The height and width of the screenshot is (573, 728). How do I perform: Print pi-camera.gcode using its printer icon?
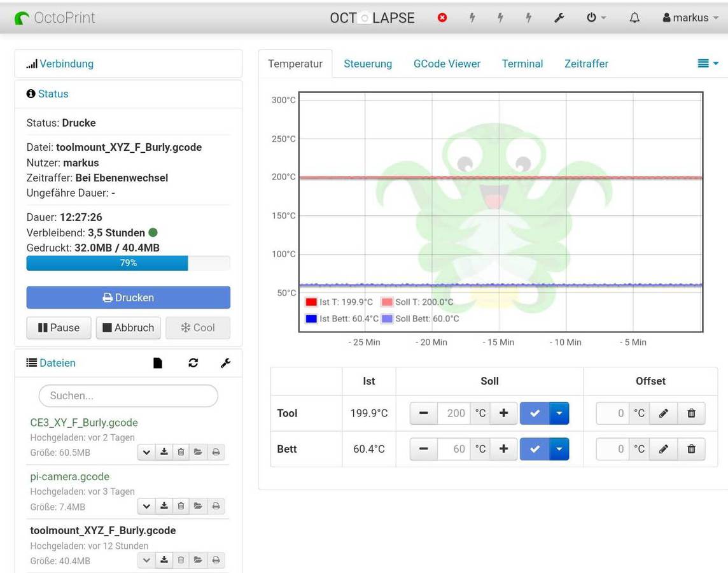click(216, 506)
